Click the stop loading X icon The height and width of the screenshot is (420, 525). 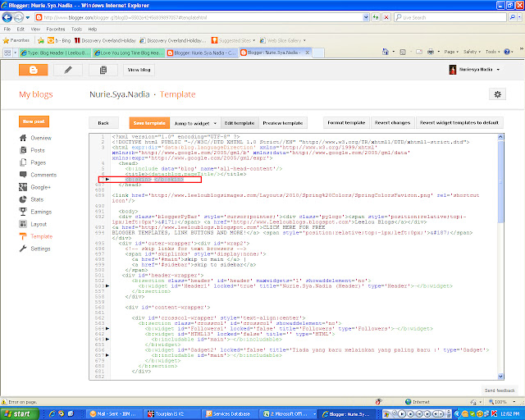point(386,17)
